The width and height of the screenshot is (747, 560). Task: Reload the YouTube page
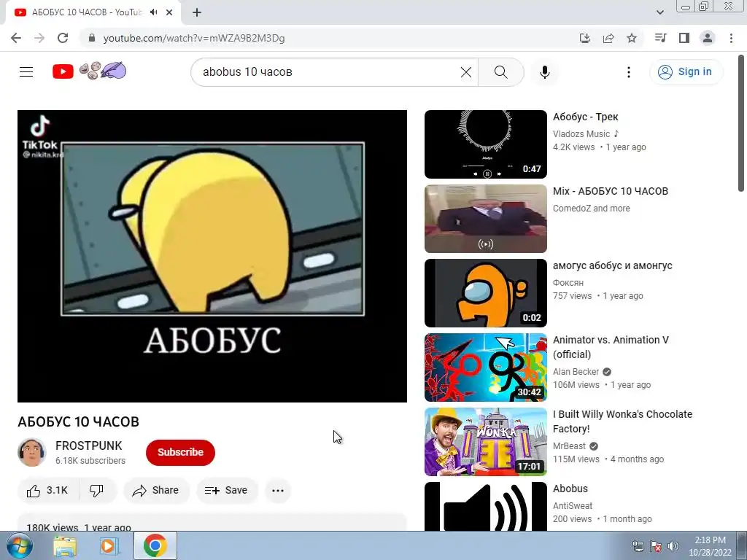pos(63,38)
